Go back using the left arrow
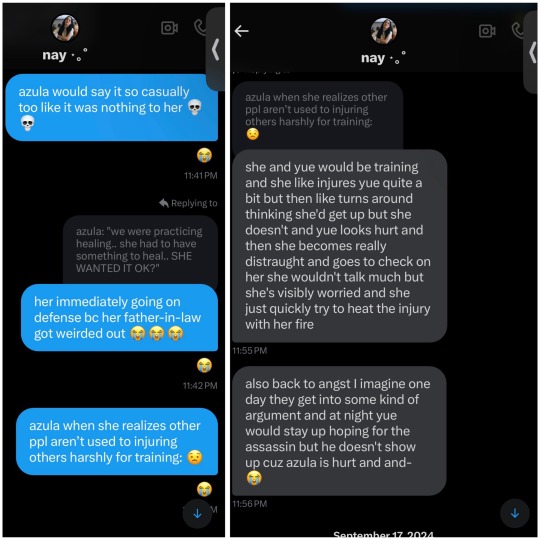This screenshot has height=540, width=540. pos(241,31)
